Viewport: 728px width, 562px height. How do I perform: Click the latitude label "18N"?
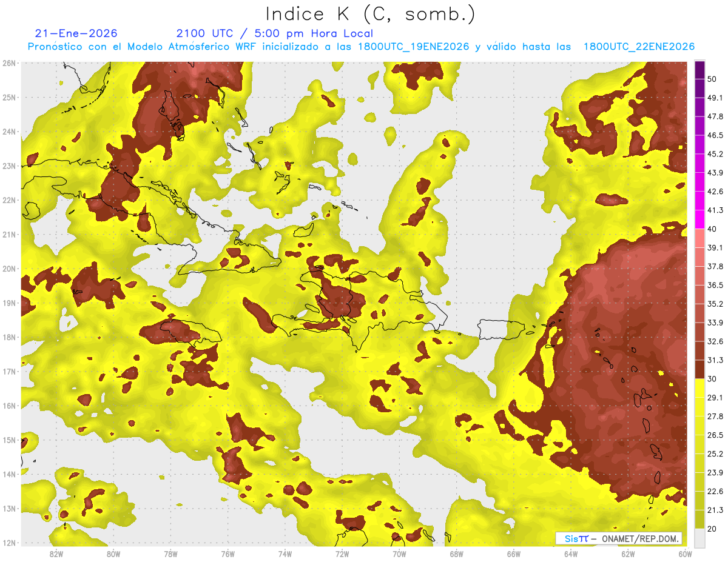[9, 337]
